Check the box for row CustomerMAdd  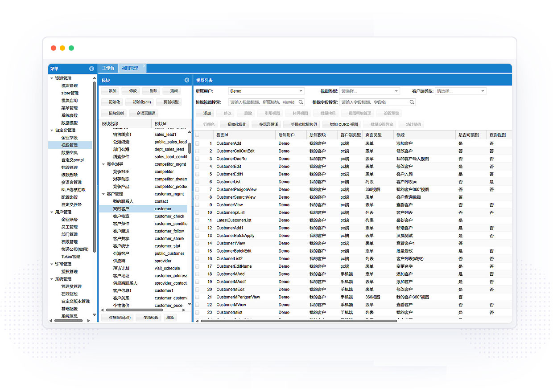click(197, 274)
